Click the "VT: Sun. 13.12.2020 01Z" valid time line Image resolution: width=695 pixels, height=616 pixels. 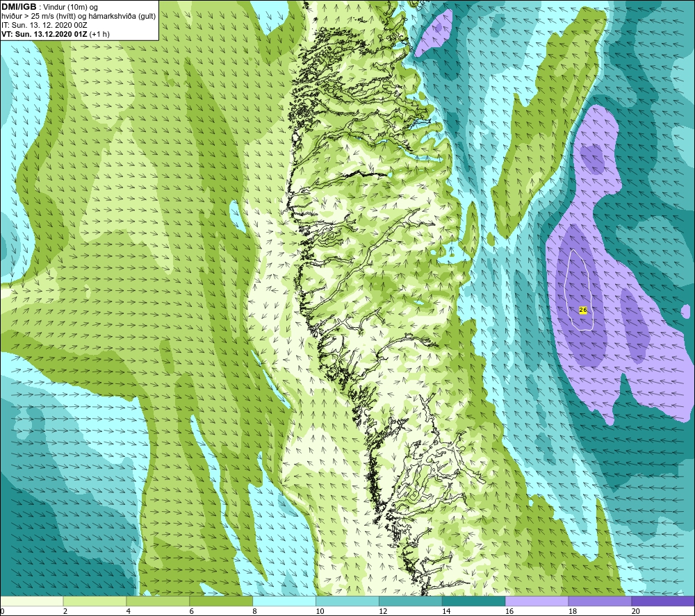(44, 34)
